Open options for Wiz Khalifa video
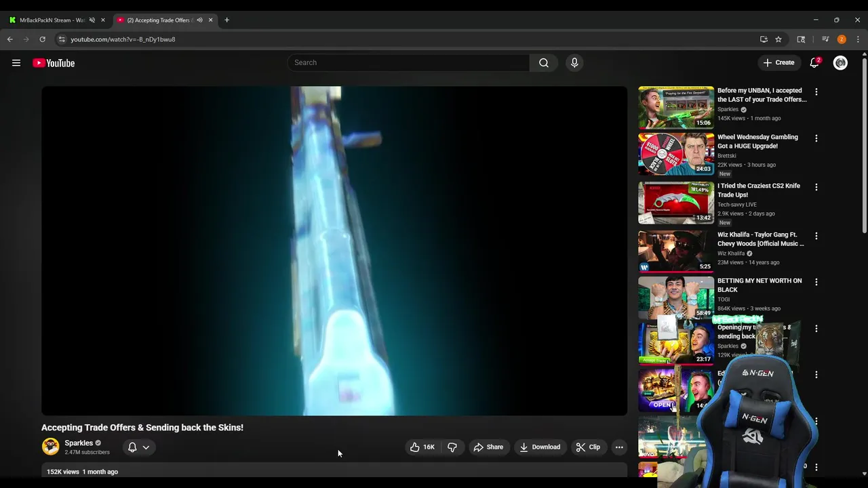The height and width of the screenshot is (488, 868). click(816, 236)
